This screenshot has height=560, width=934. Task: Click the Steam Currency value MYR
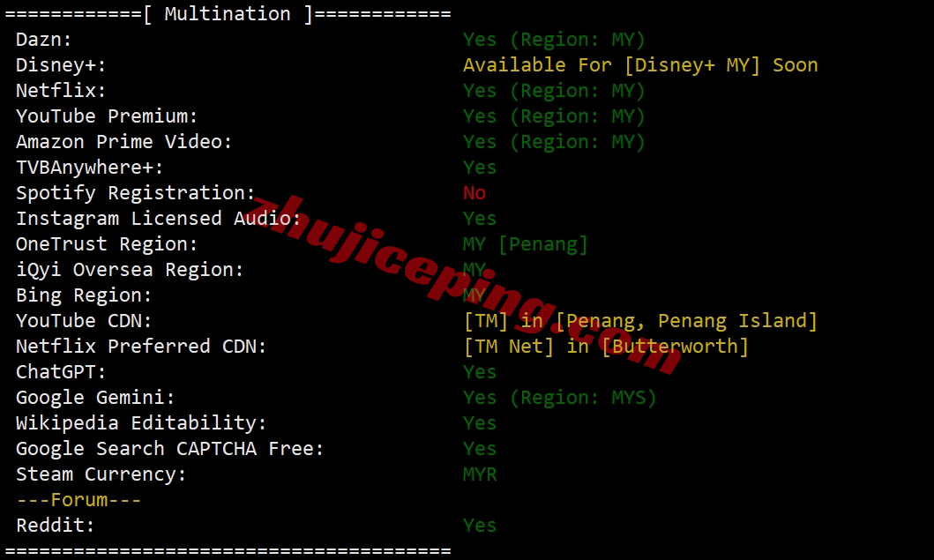(480, 474)
